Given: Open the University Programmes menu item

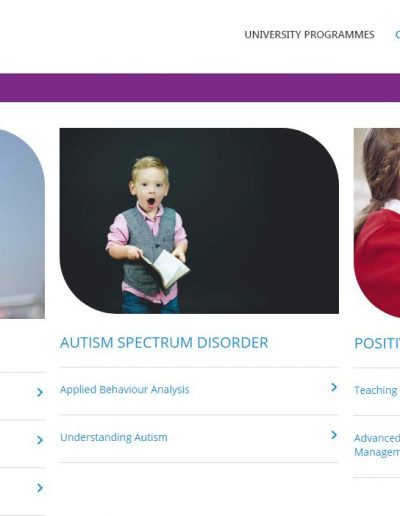Looking at the screenshot, I should pyautogui.click(x=309, y=35).
